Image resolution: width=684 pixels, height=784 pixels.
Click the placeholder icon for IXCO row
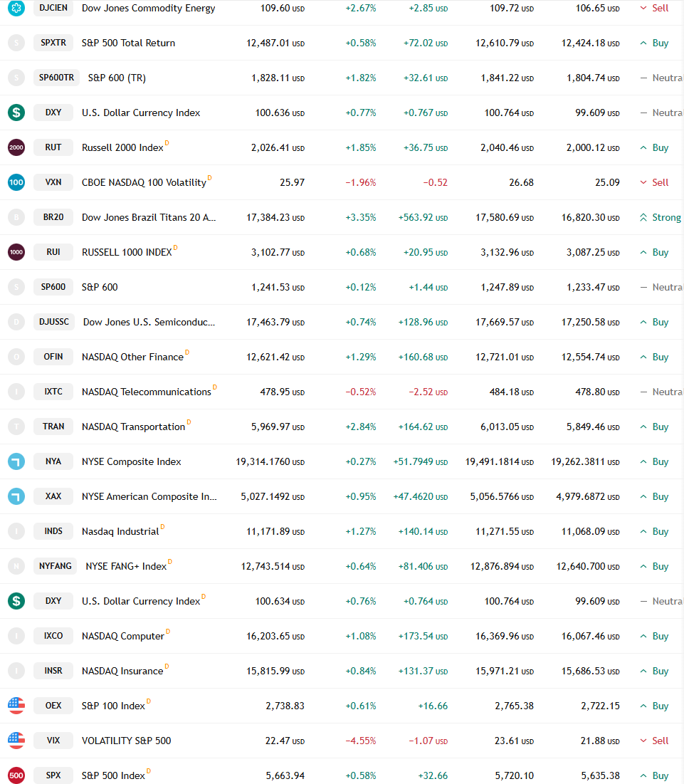tap(16, 636)
